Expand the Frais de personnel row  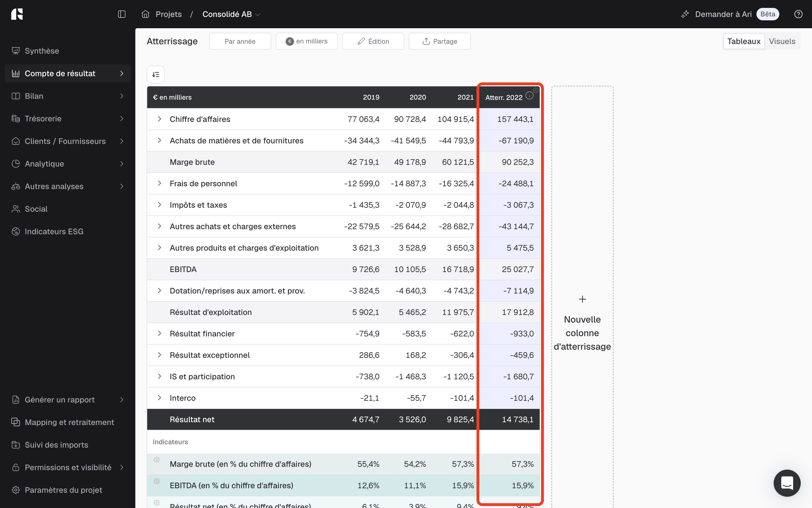point(159,183)
